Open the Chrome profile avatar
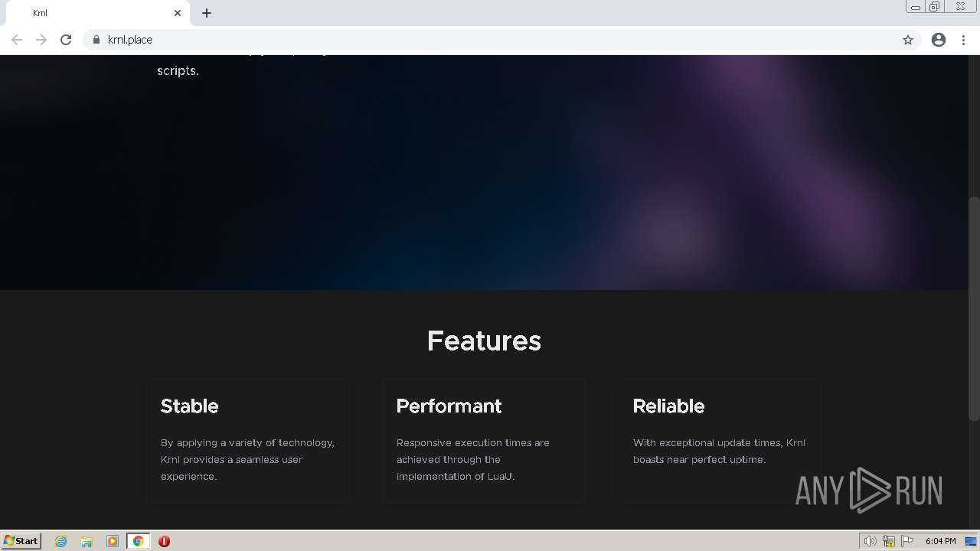Screen dimensions: 980x551 coord(939,40)
